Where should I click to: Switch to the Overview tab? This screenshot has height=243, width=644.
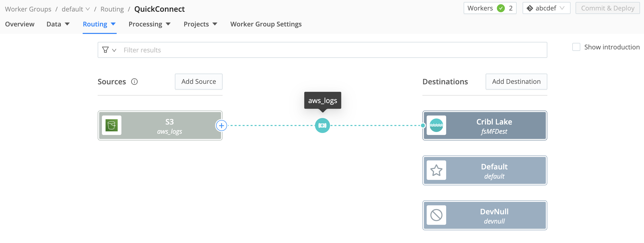(19, 24)
